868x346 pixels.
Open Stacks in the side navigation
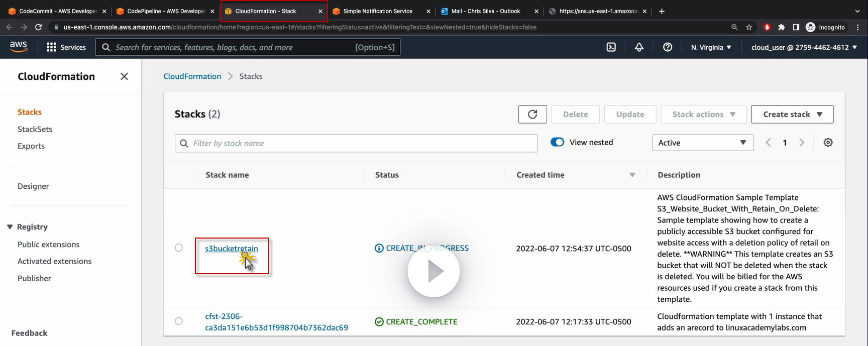(30, 112)
